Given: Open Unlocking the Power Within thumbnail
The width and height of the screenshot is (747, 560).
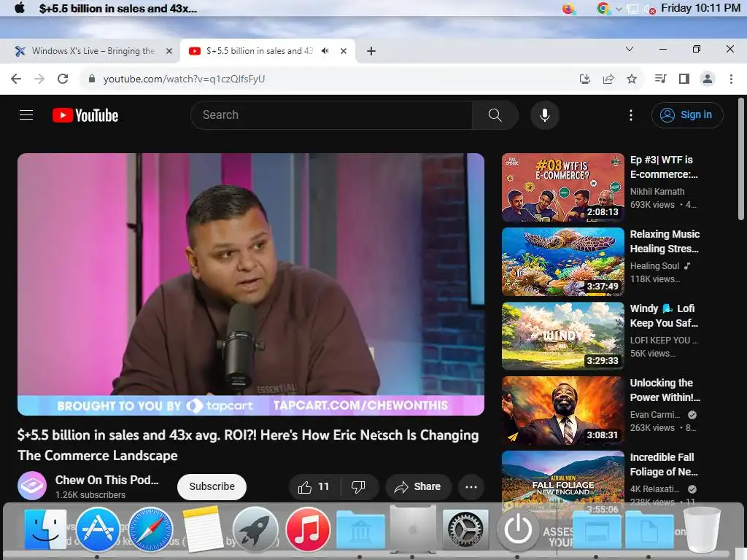Looking at the screenshot, I should 563,411.
